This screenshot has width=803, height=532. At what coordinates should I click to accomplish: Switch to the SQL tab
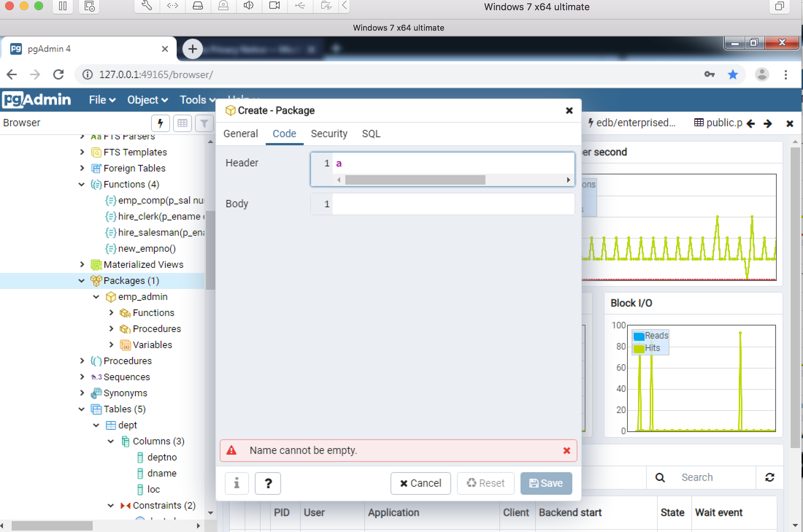371,134
